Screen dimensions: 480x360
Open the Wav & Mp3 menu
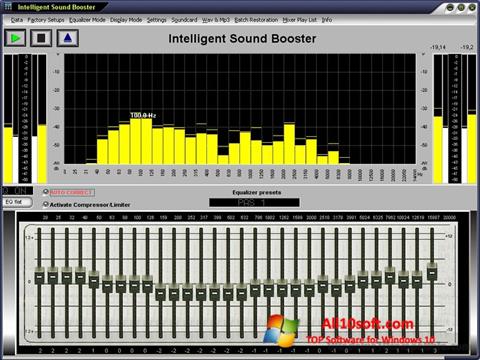point(216,20)
